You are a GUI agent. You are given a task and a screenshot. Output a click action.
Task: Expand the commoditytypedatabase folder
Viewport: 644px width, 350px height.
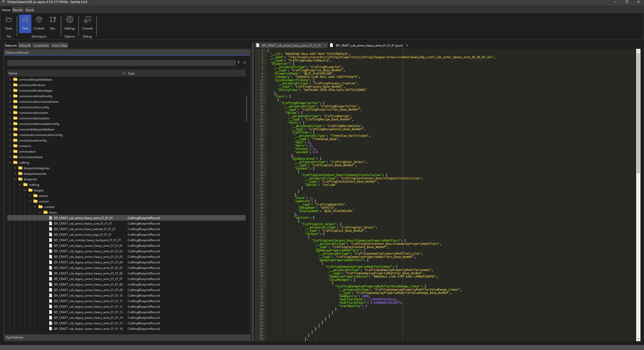(x=10, y=80)
